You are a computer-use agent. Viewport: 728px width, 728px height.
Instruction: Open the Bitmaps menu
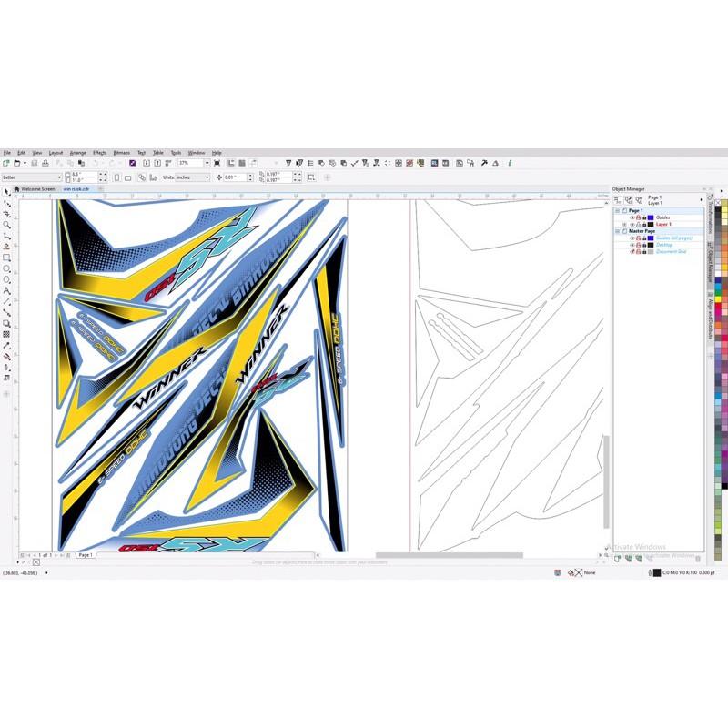[x=121, y=153]
